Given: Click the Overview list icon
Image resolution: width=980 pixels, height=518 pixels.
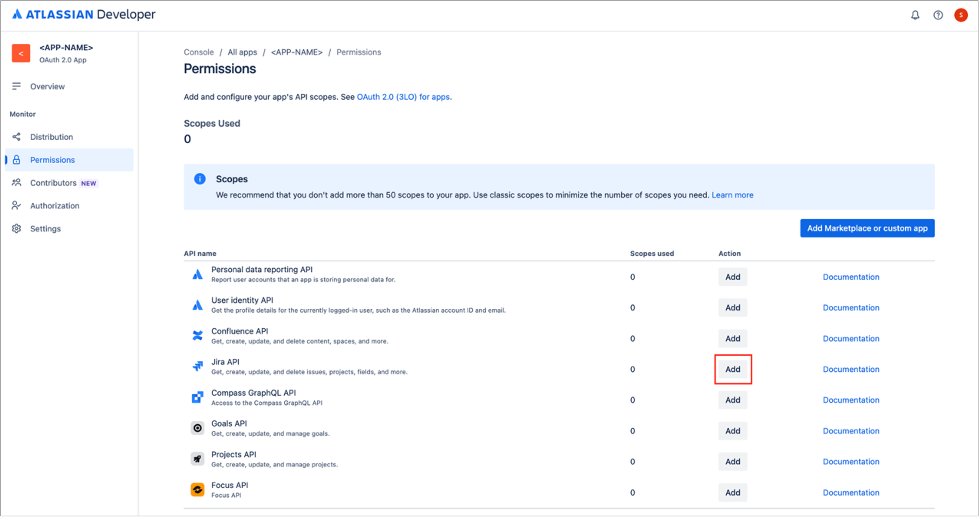Looking at the screenshot, I should [x=16, y=86].
